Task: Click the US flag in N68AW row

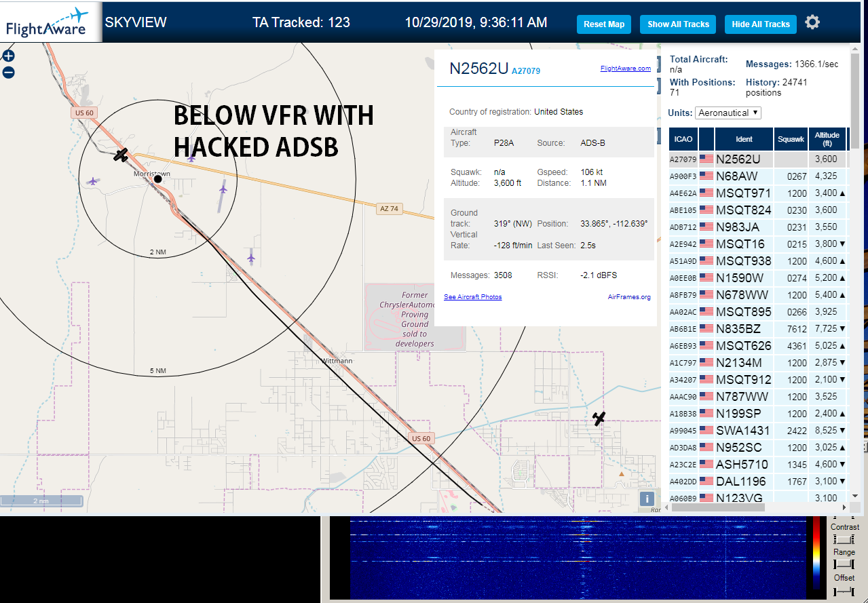Action: 706,176
